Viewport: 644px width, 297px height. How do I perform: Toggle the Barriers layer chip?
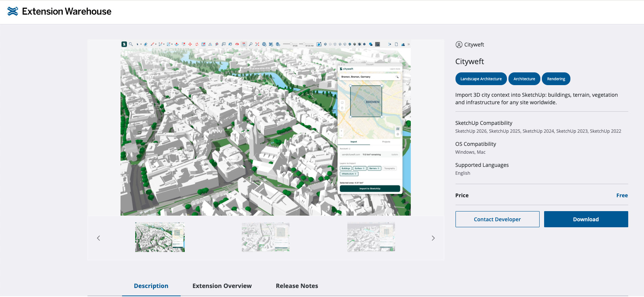tap(374, 168)
